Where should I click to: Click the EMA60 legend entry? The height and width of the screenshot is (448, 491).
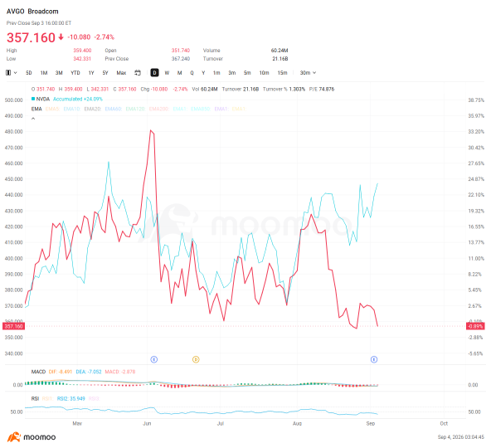point(113,109)
